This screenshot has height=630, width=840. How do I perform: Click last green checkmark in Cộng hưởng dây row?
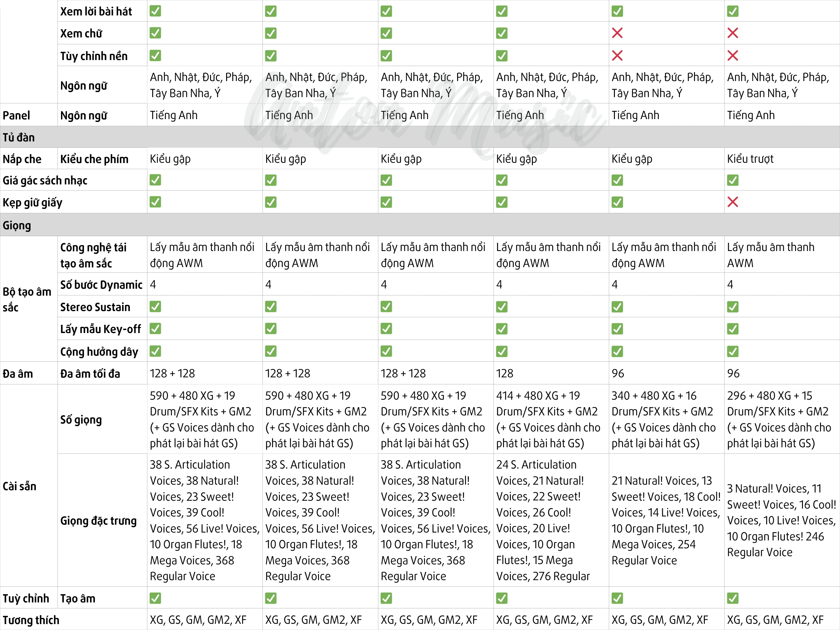(732, 351)
